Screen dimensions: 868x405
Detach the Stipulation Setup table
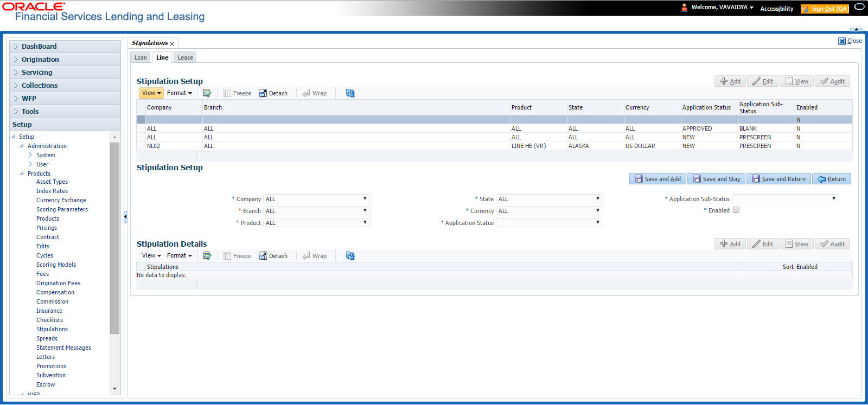(x=273, y=93)
